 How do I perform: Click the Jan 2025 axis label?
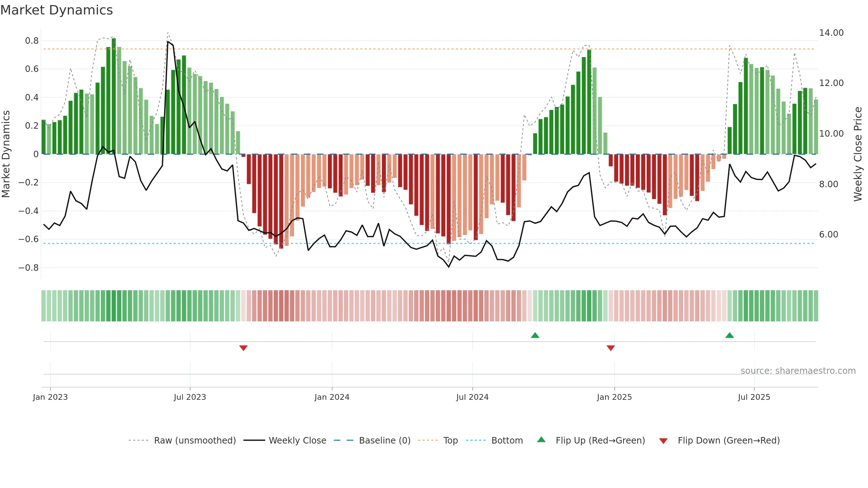point(614,397)
